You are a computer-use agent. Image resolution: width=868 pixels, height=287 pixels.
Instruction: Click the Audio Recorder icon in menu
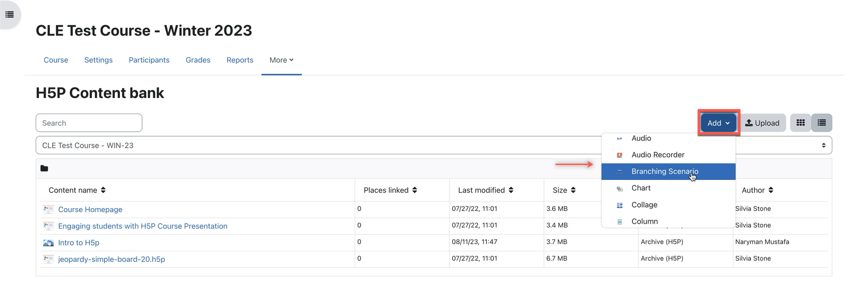(619, 155)
